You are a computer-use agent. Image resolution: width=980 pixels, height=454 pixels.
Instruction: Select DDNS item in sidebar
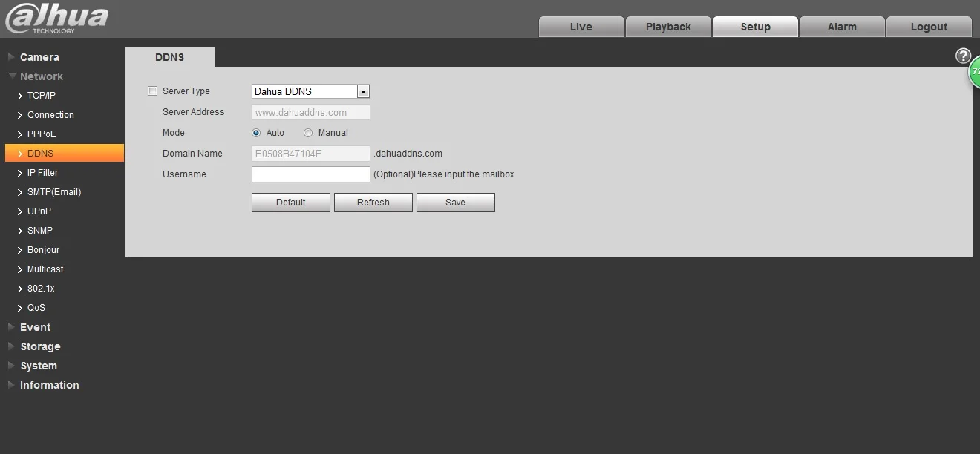click(x=65, y=154)
